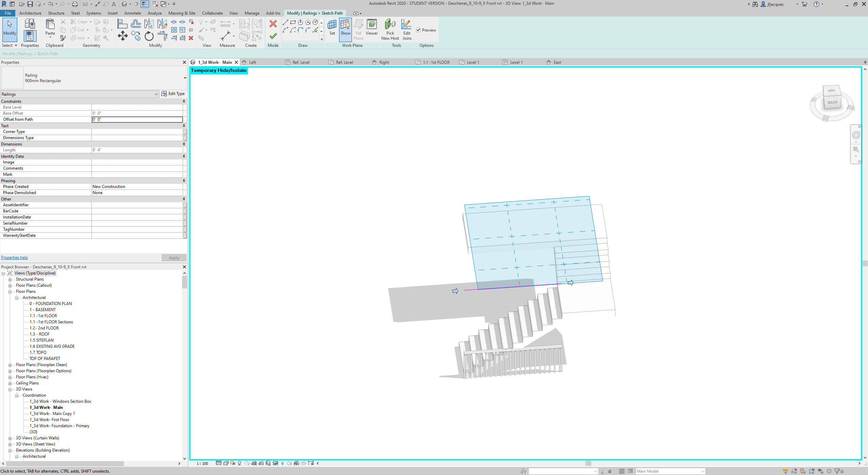868x475 pixels.
Task: Activate the Move tool in Modify panel
Action: tap(123, 36)
